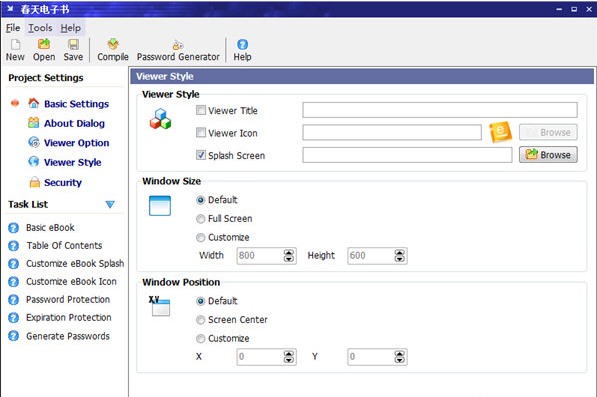Select Customize window size radio button
This screenshot has height=397, width=597.
tap(200, 238)
